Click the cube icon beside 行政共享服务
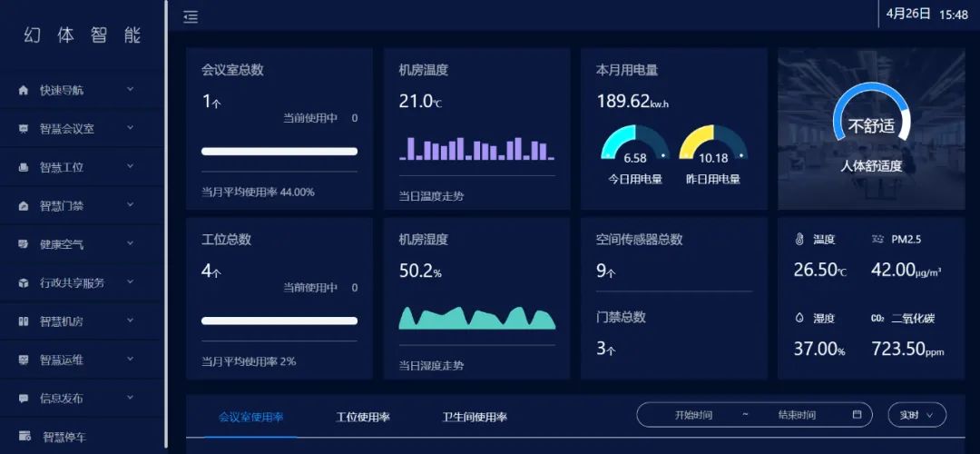This screenshot has height=454, width=980. click(x=24, y=282)
